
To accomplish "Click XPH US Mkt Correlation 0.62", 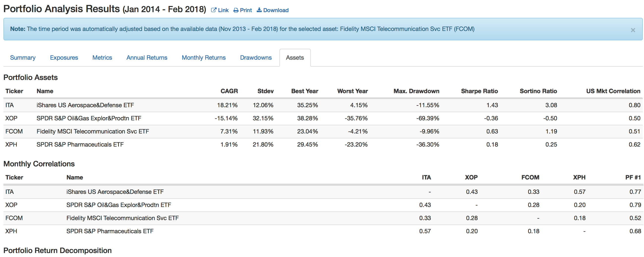I will pos(635,144).
